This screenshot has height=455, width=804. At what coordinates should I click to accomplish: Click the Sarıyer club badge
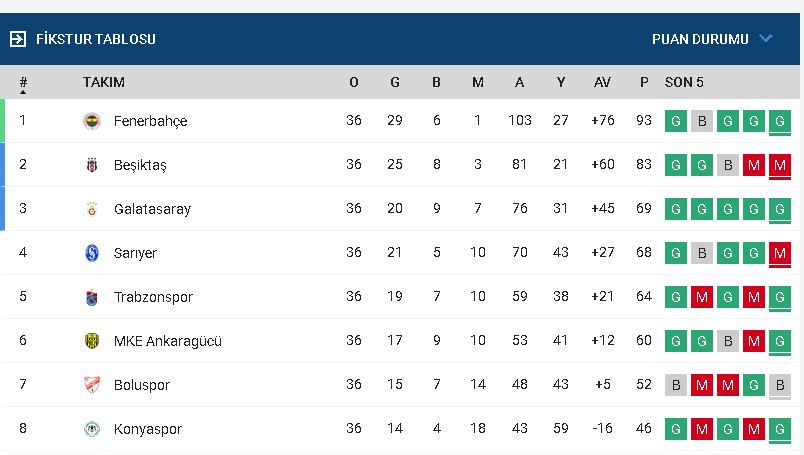click(x=92, y=253)
